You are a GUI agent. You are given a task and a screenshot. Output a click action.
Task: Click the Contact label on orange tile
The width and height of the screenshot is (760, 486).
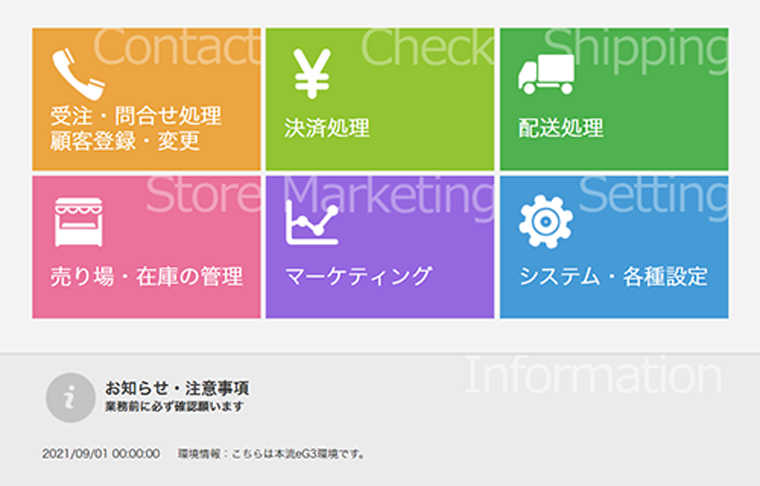177,47
